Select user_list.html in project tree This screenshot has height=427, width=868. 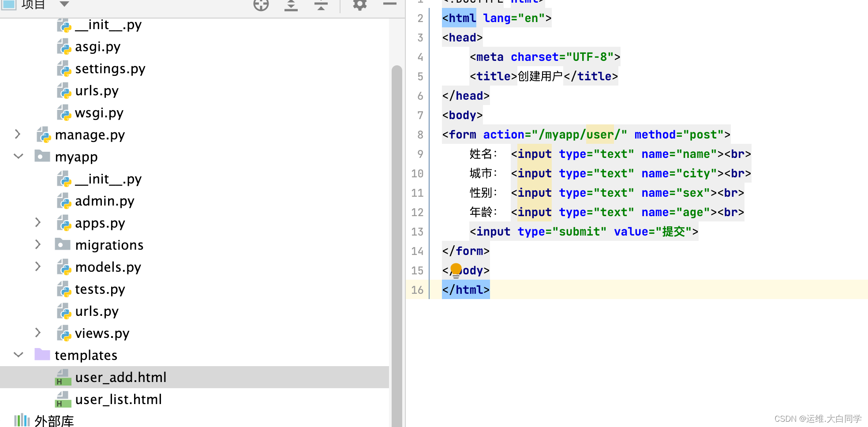(119, 400)
